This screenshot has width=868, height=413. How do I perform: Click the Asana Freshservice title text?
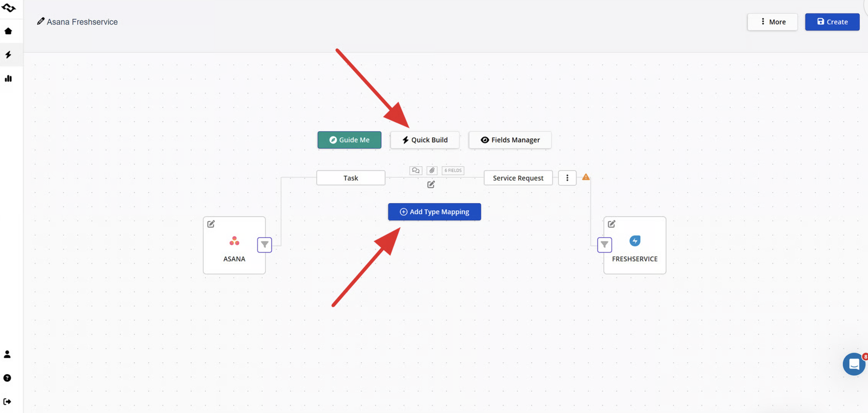82,22
